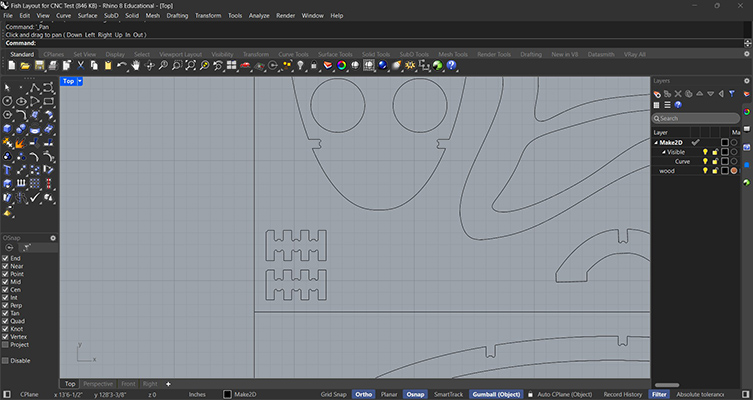Collapse the Make2D layer tree
This screenshot has width=753, height=400.
[657, 143]
